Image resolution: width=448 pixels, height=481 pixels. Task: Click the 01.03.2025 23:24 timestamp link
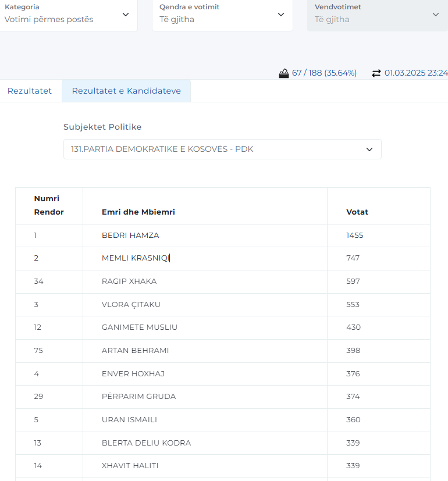coord(416,73)
